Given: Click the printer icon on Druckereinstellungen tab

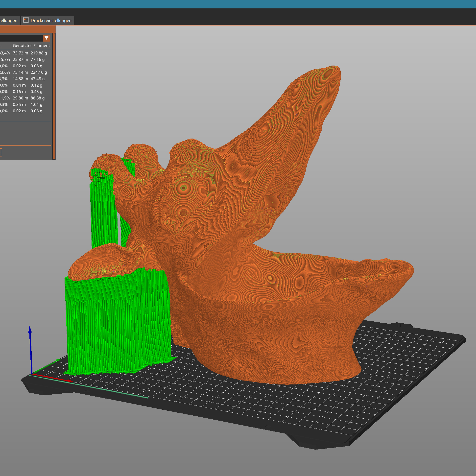Looking at the screenshot, I should click(26, 20).
